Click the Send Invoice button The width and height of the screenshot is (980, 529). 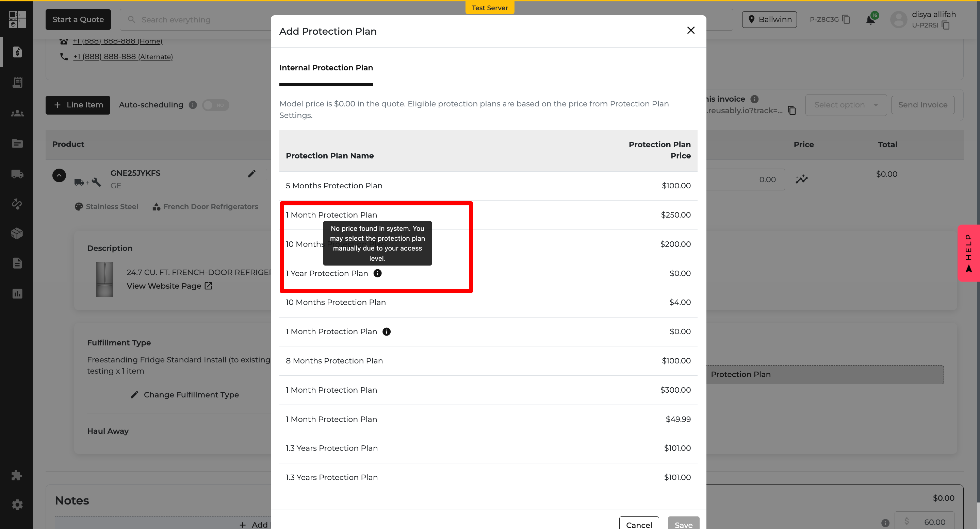[922, 105]
